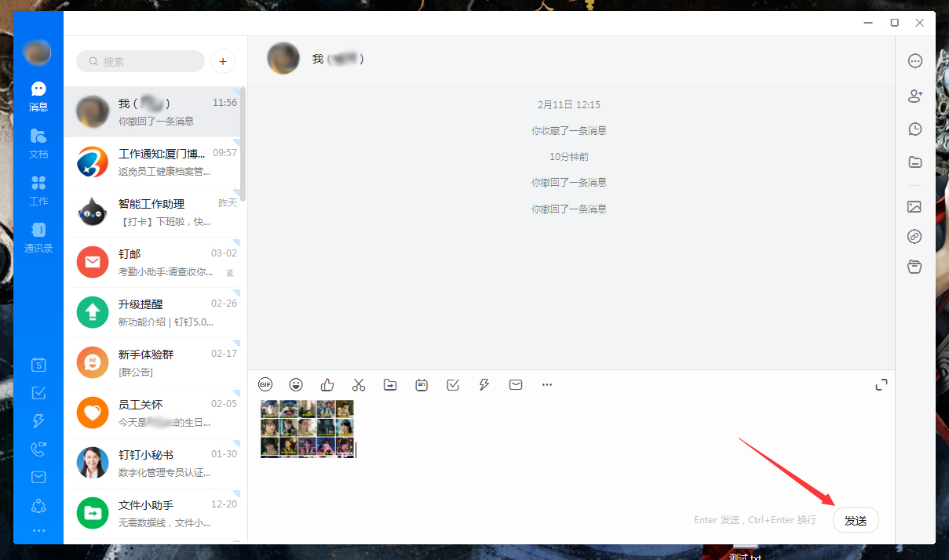This screenshot has width=949, height=560.
Task: Open the 钉邮 conversation
Action: [x=155, y=262]
